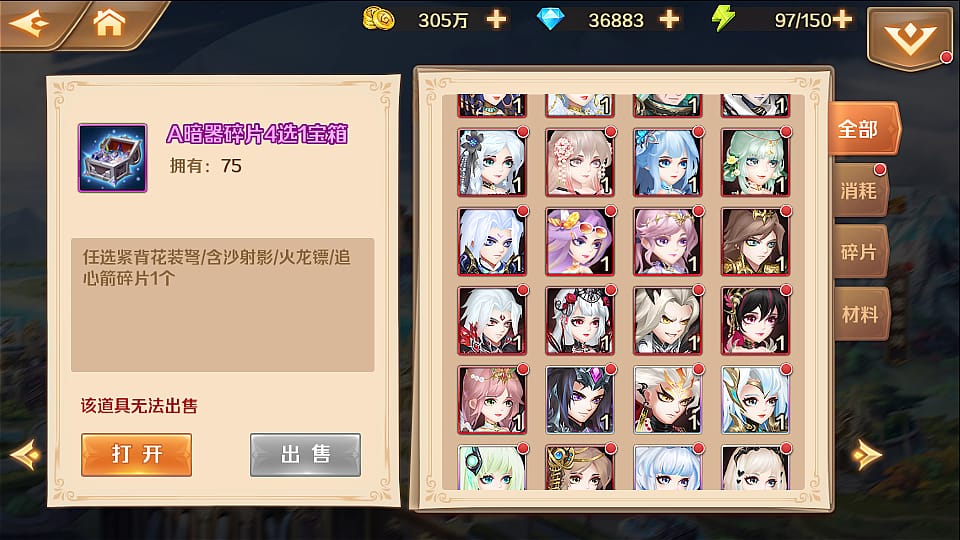Expand the top-right chevron dropdown menu
This screenshot has width=960, height=540.
pyautogui.click(x=910, y=38)
